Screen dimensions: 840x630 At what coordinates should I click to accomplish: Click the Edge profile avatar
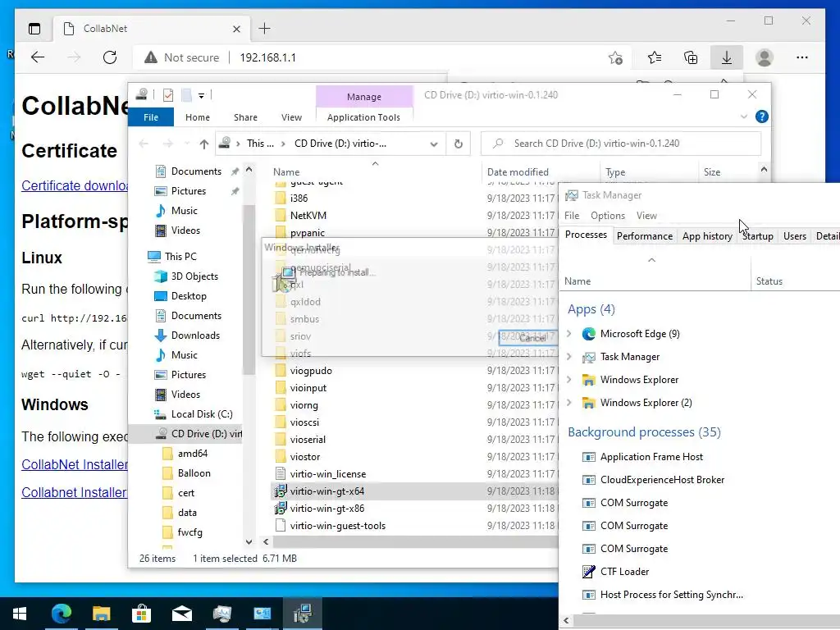click(x=765, y=57)
